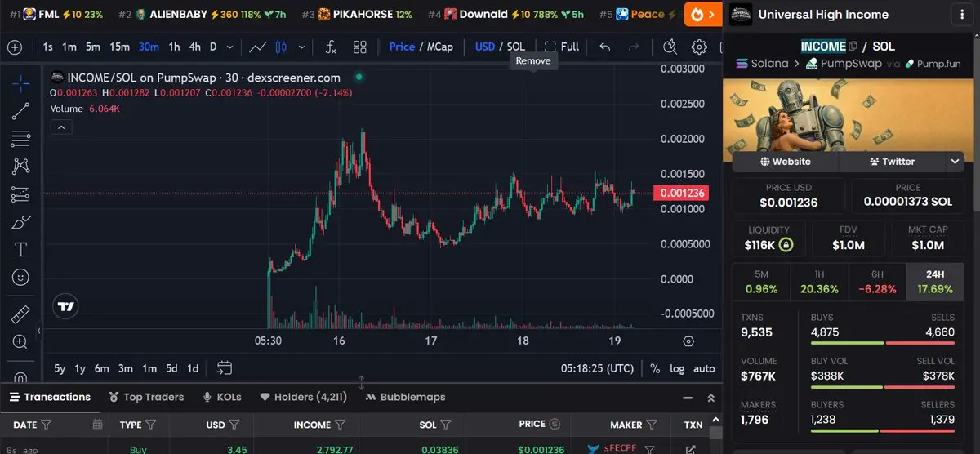Copy the INCOME token address

point(853,47)
